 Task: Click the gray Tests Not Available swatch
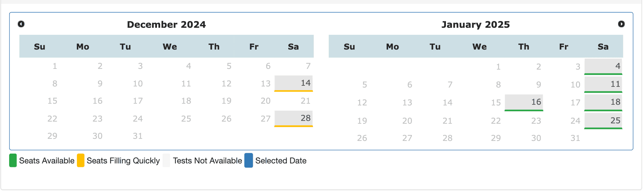tap(166, 160)
